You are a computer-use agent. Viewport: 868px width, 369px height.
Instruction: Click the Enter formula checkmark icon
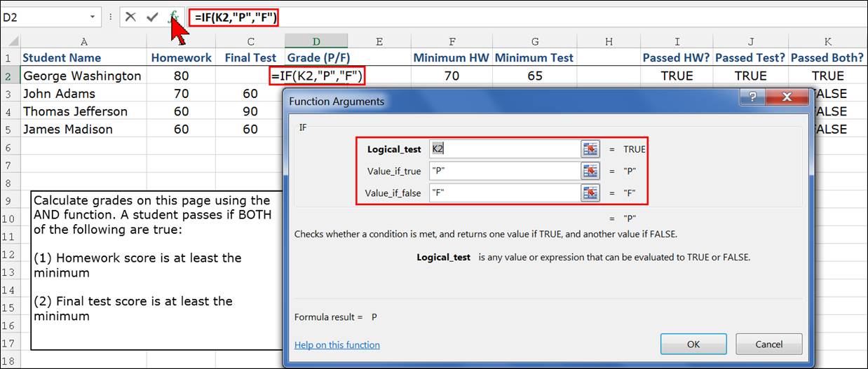[x=152, y=18]
